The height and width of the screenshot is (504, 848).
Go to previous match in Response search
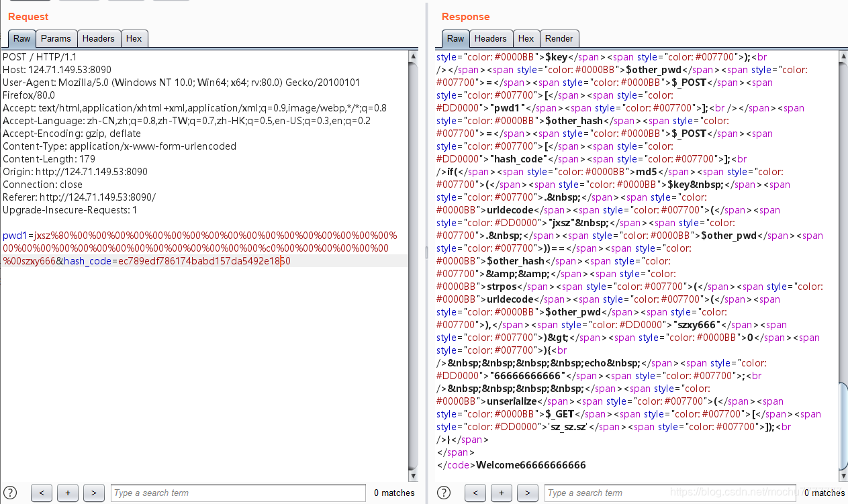[x=475, y=493]
